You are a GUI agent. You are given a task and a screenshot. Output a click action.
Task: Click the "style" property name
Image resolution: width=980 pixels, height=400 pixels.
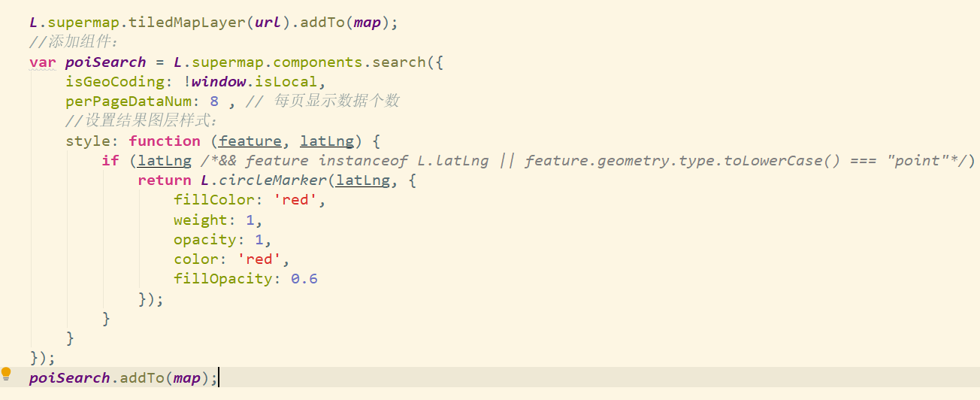coord(87,141)
